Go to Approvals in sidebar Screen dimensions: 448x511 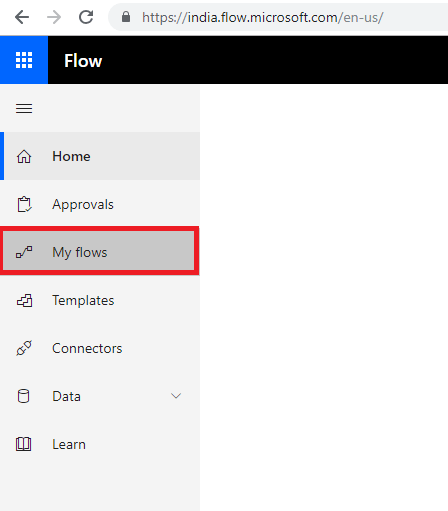point(100,204)
